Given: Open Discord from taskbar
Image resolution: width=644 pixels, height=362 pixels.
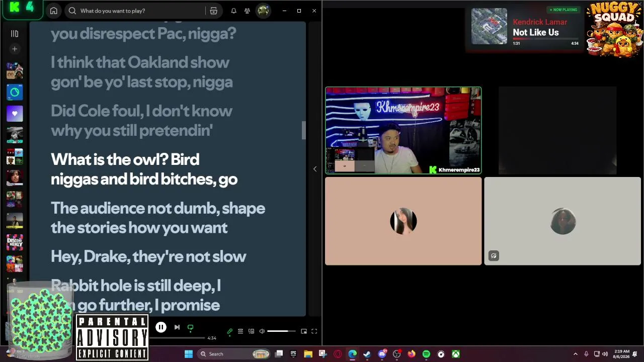Looking at the screenshot, I should (x=382, y=354).
